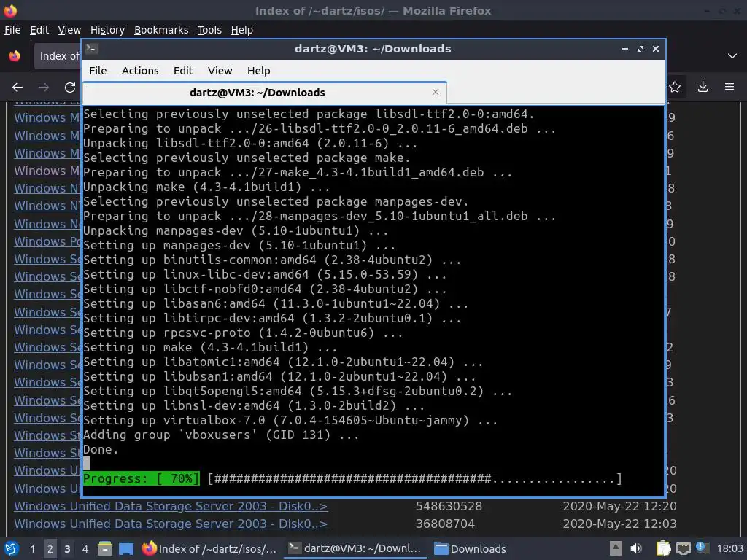The image size is (747, 560).
Task: Expand Firefox's list all tabs chevron
Action: (732, 56)
